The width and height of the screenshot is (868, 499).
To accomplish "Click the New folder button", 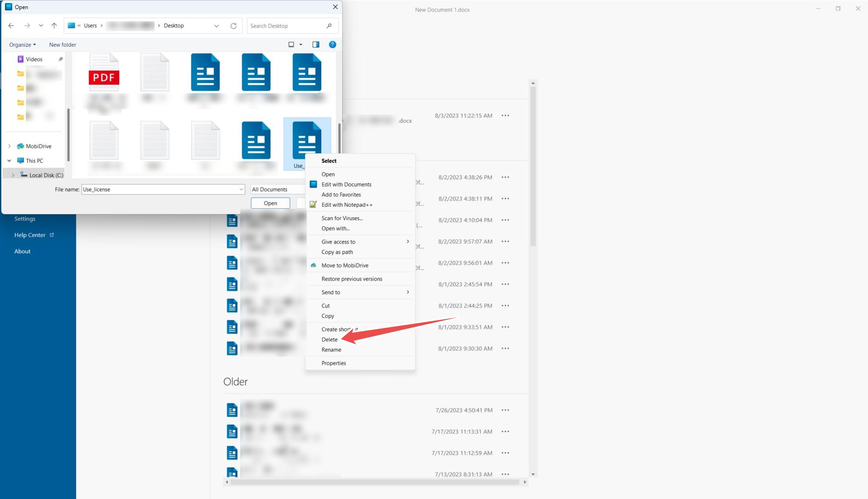I will 63,45.
